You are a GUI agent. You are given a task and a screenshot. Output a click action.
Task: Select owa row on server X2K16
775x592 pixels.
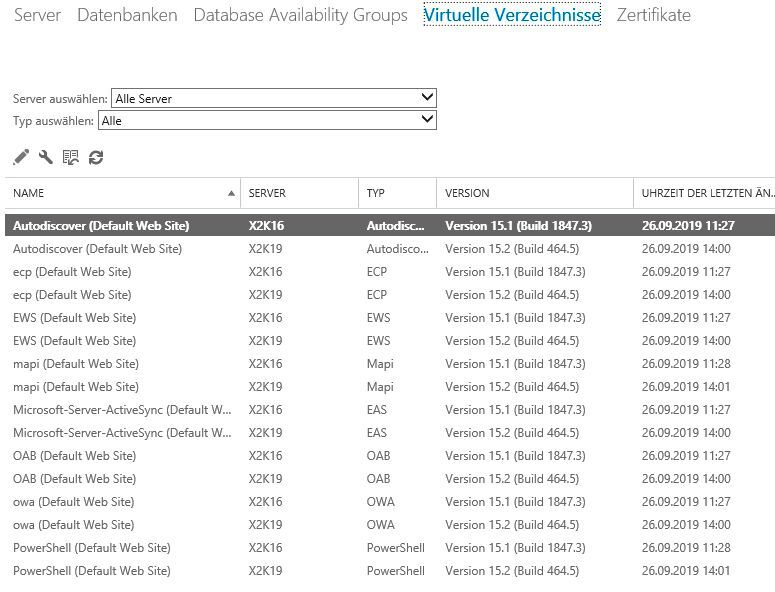pyautogui.click(x=390, y=502)
